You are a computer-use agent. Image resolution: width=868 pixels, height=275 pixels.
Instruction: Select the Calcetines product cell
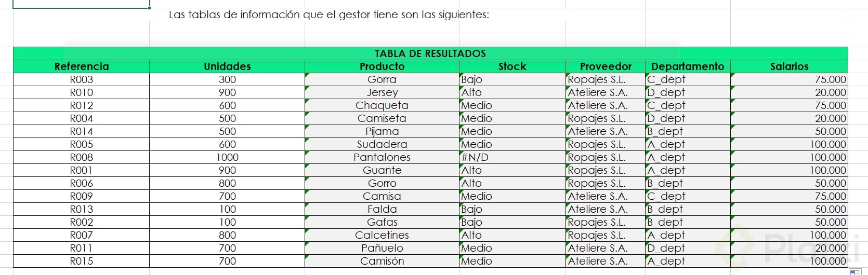(382, 235)
